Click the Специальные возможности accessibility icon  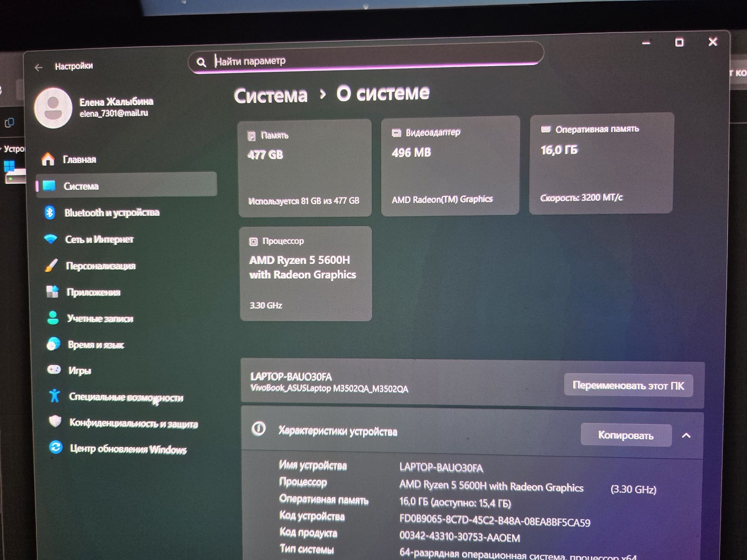click(x=55, y=396)
